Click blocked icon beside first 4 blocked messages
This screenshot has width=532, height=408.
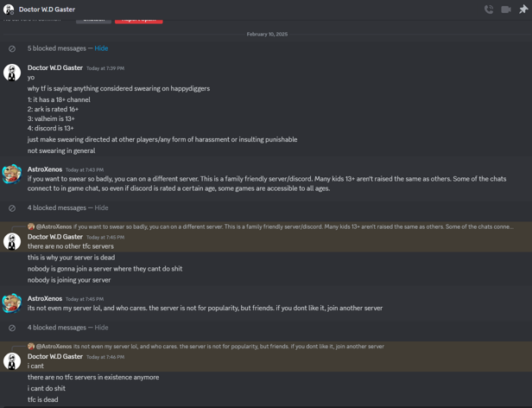(12, 208)
